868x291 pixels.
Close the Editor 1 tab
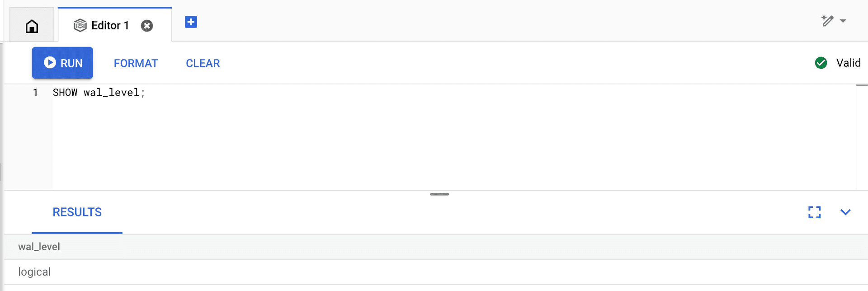[x=147, y=26]
